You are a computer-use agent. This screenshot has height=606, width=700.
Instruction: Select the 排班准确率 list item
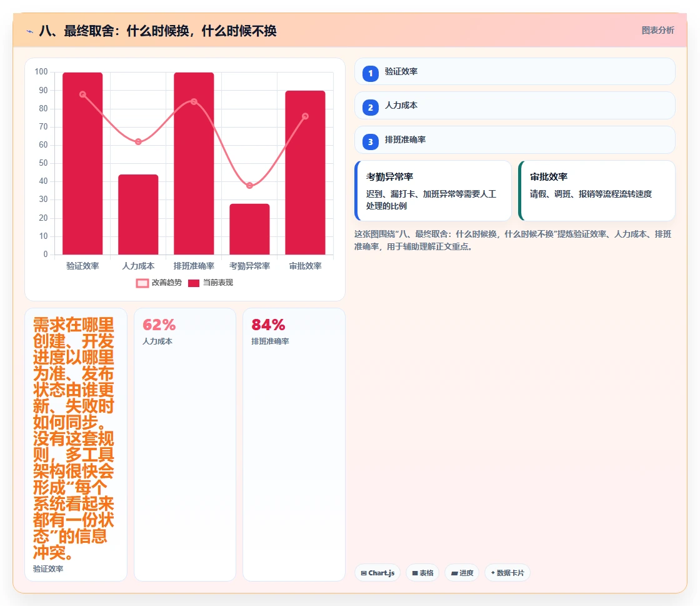[515, 140]
